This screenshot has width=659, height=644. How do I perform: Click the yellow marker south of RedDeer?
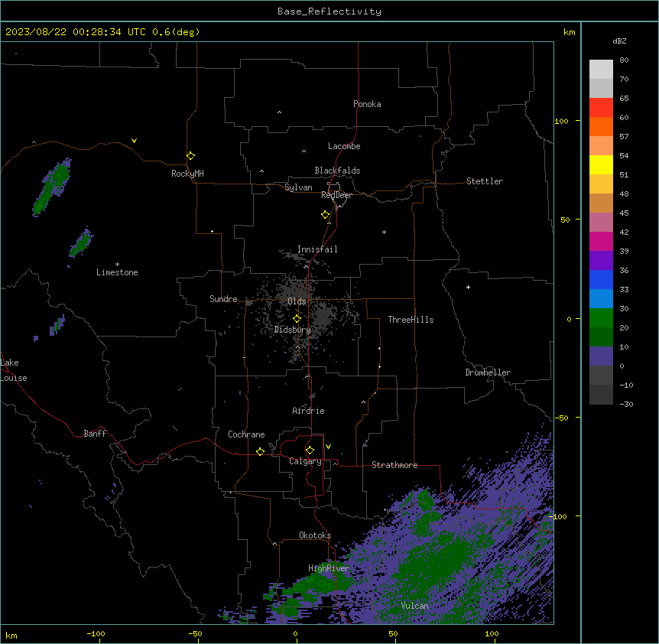click(x=325, y=215)
